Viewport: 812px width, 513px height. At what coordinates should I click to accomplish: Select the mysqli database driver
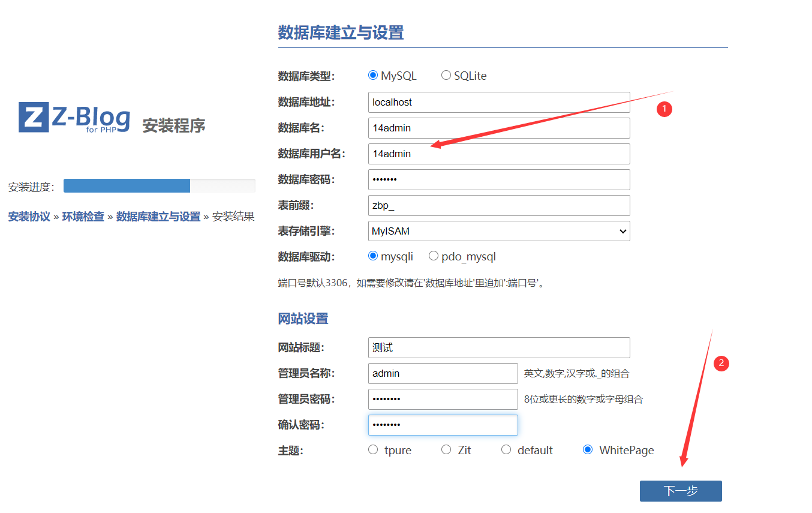click(x=373, y=256)
